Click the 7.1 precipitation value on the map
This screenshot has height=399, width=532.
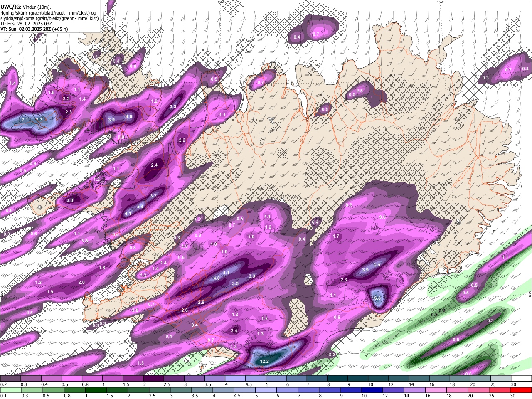25,120
